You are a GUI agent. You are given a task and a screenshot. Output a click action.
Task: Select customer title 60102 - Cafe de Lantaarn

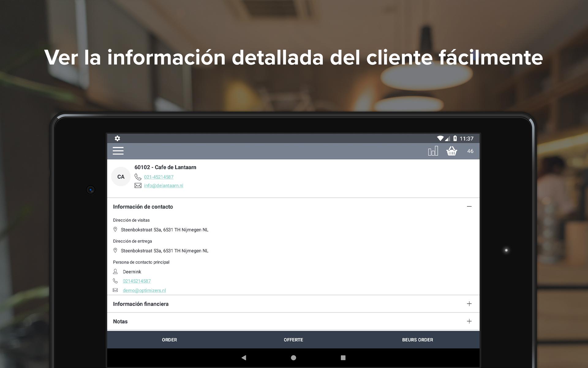(x=165, y=167)
